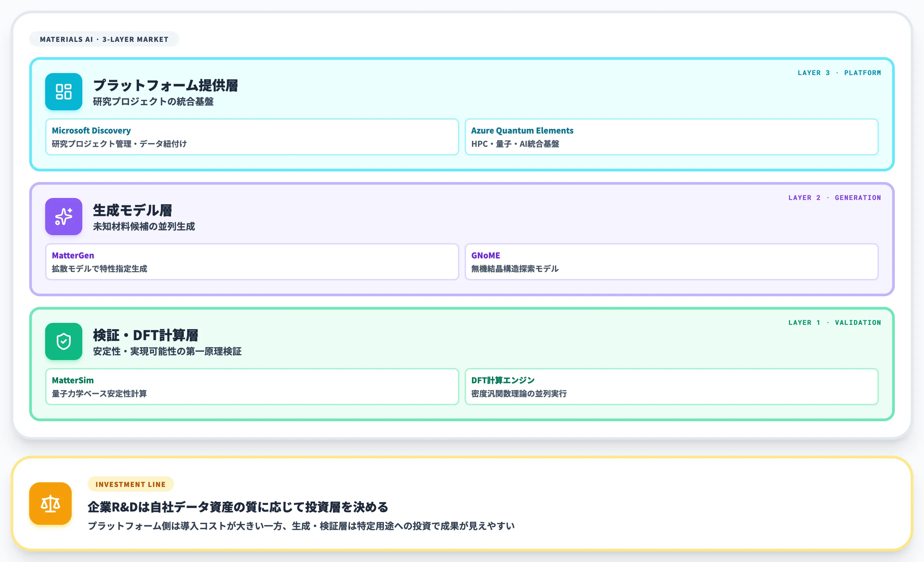The height and width of the screenshot is (562, 924).
Task: Click the purple sparkle generation icon
Action: (63, 217)
